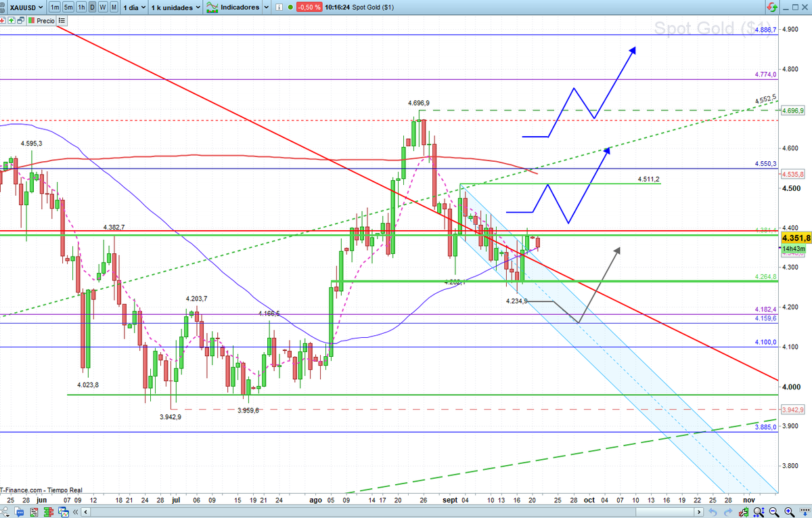
Task: Click the 'oct' month label on time axis
Action: point(589,500)
